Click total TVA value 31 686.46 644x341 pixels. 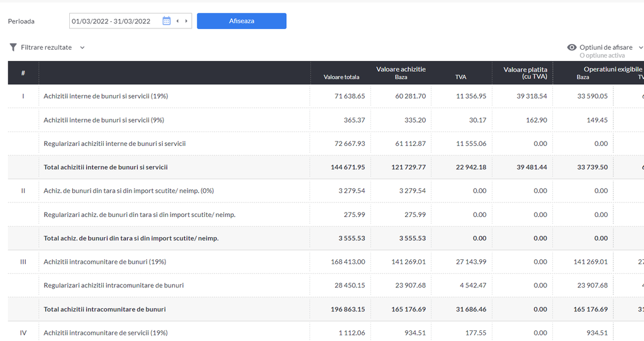point(471,310)
